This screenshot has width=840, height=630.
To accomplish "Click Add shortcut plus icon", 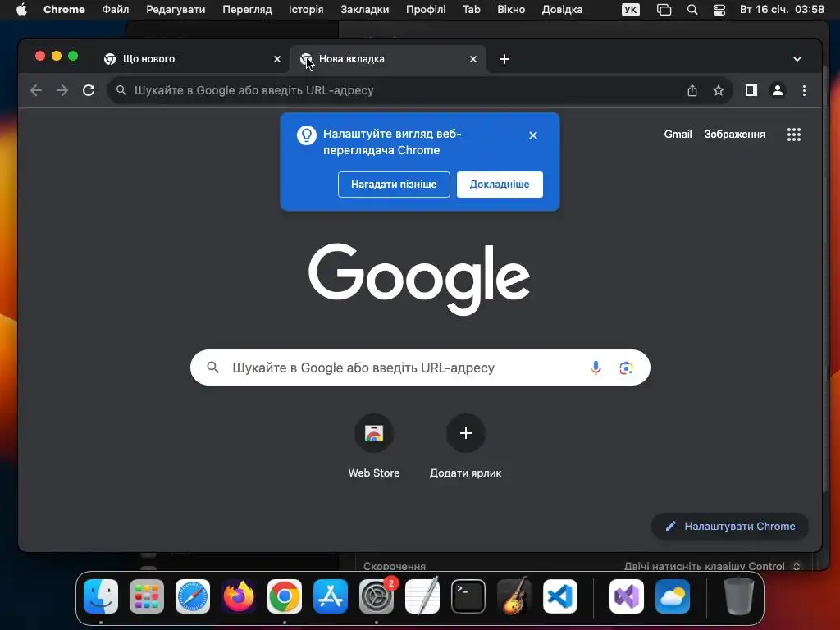I will pos(466,433).
